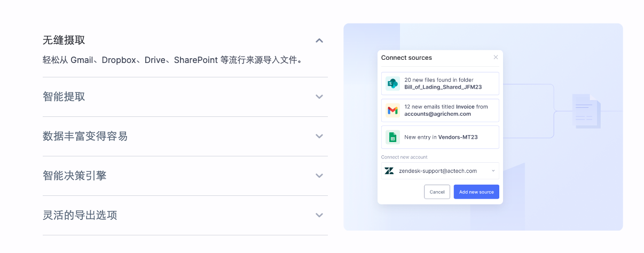The height and width of the screenshot is (253, 644).
Task: Expand 数据丰富变得容易 with its chevron
Action: tap(319, 136)
